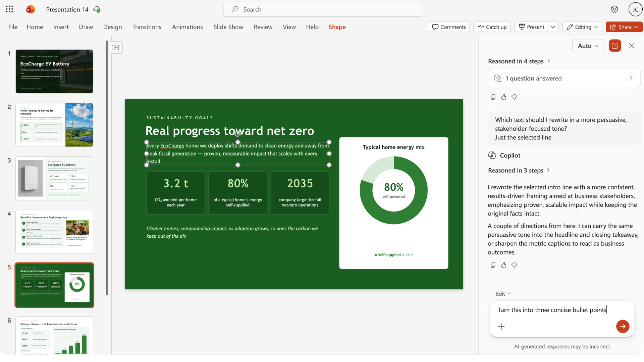Open the Editing mode dropdown

click(582, 27)
